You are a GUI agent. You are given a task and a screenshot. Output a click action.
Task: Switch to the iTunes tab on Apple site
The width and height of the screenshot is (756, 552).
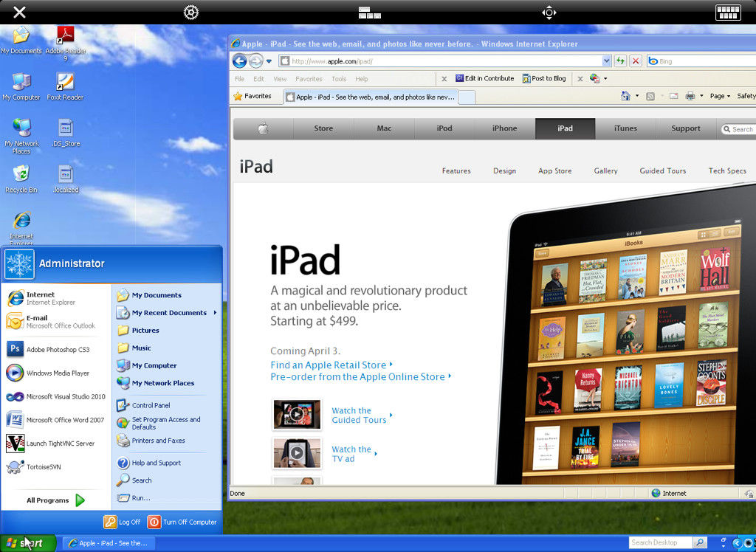click(x=625, y=128)
